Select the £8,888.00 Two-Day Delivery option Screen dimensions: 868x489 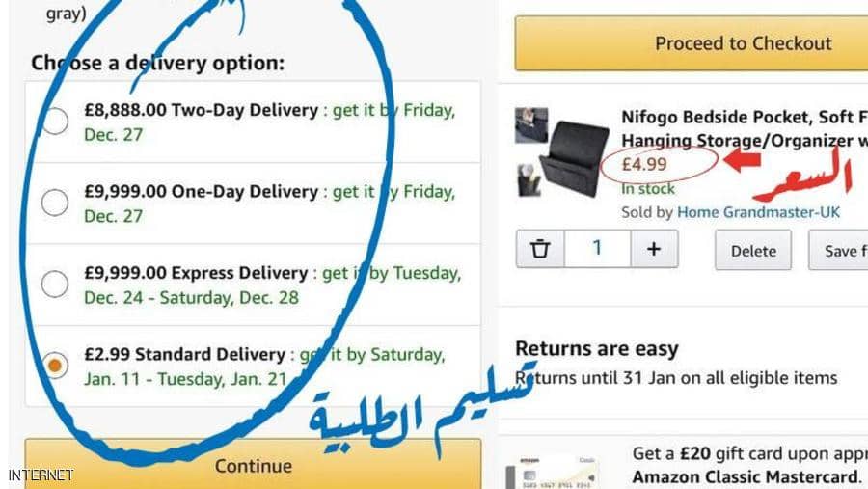point(55,121)
